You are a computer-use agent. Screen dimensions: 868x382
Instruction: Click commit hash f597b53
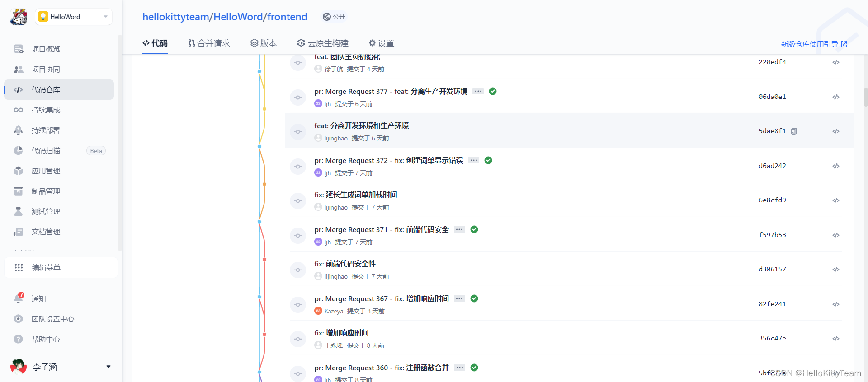(772, 235)
